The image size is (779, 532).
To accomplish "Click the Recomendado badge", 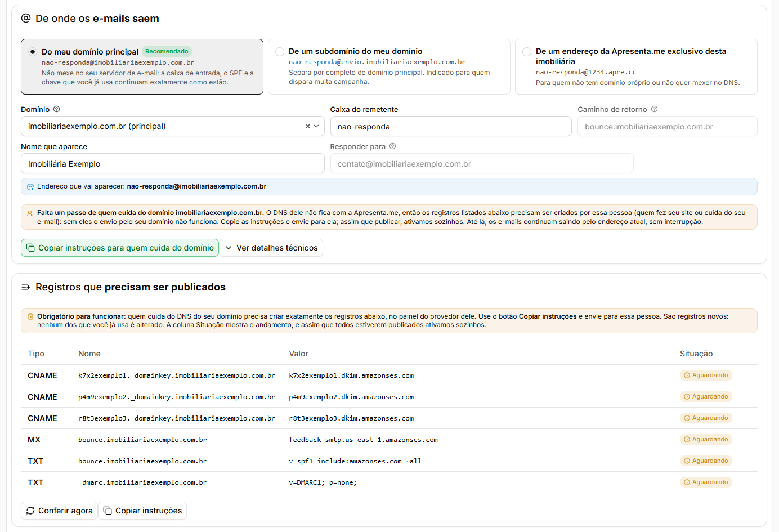I will tap(167, 51).
